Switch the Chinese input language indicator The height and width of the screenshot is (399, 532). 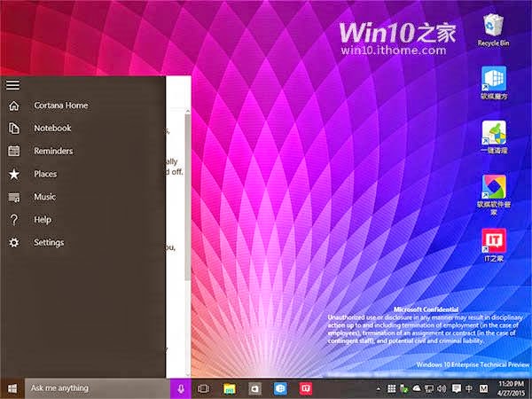coord(469,389)
